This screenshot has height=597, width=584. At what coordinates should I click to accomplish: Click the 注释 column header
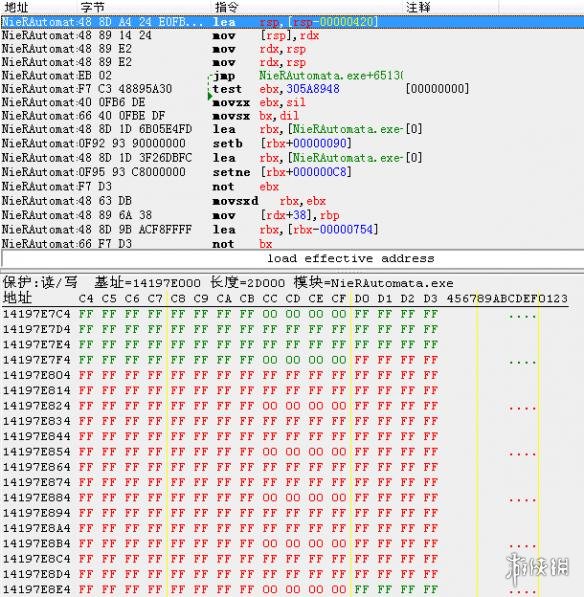click(x=418, y=7)
